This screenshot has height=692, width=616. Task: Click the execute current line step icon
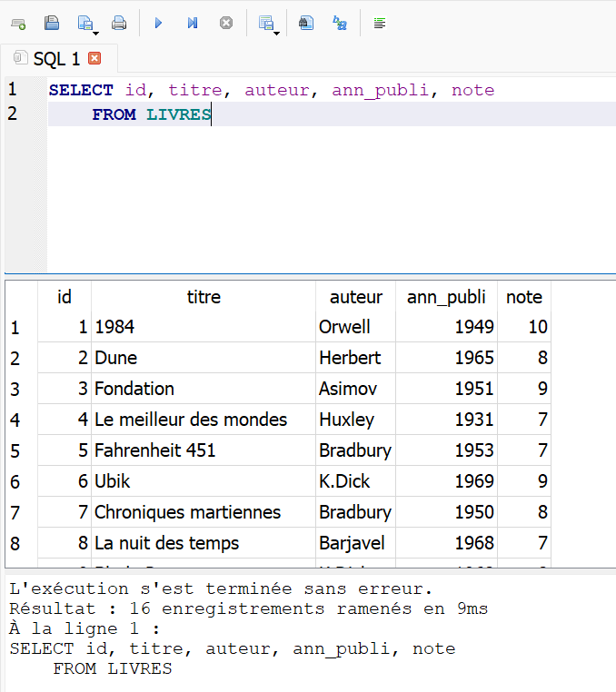tap(193, 23)
